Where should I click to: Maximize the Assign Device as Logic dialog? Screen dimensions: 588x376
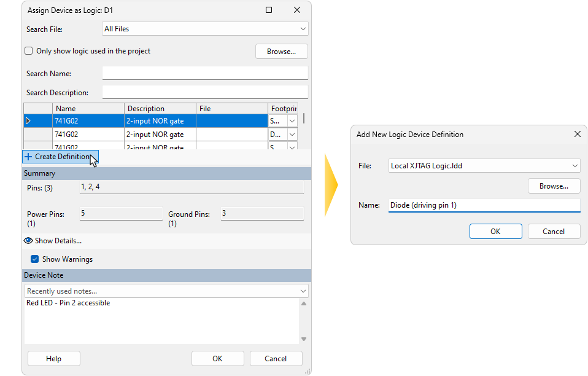(x=269, y=10)
